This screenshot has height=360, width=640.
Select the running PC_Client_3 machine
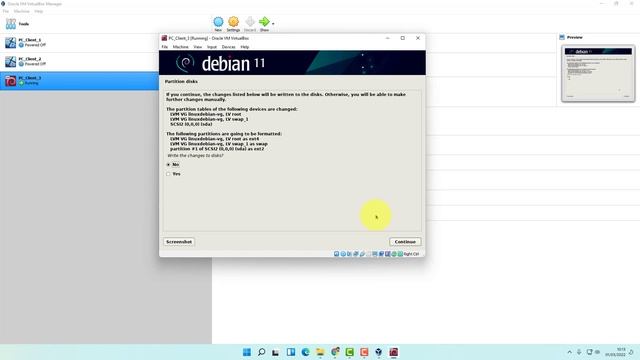[80, 80]
